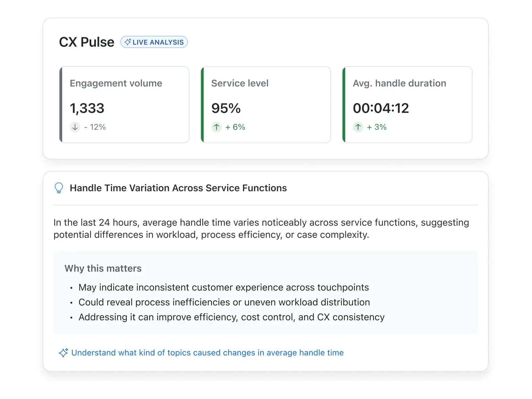Select the LIVE ANALYSIS badge label
532x399 pixels.
[158, 42]
